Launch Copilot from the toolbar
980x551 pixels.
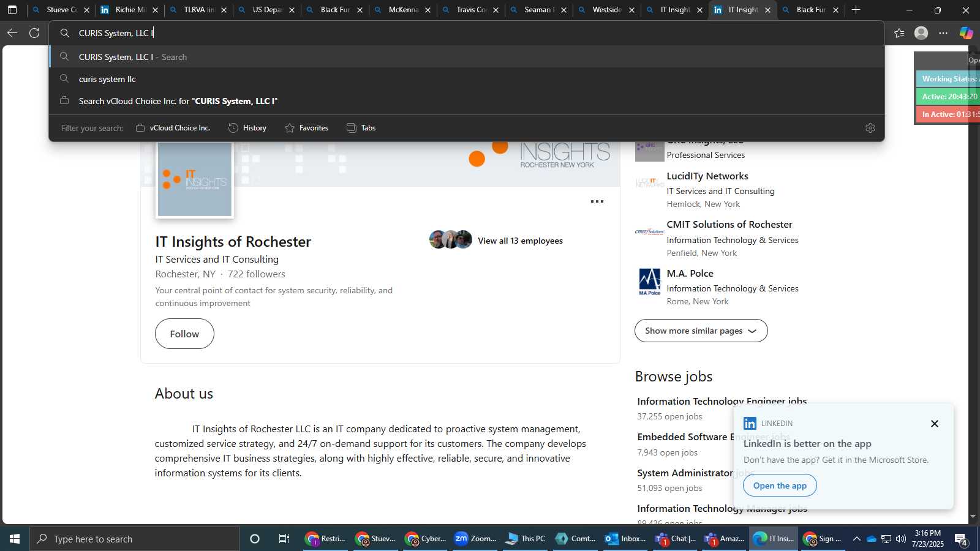[966, 33]
